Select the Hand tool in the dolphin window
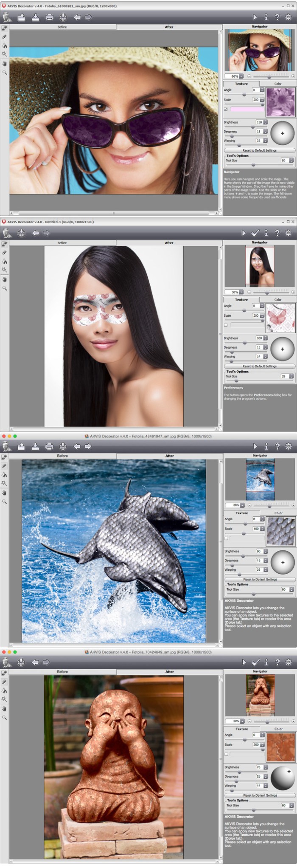297x868 pixels. pos(5,493)
